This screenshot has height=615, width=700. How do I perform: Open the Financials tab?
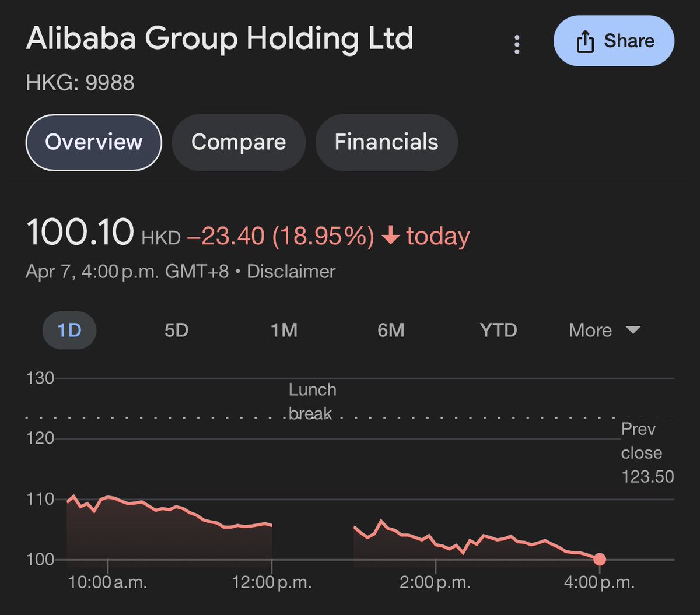(x=386, y=142)
